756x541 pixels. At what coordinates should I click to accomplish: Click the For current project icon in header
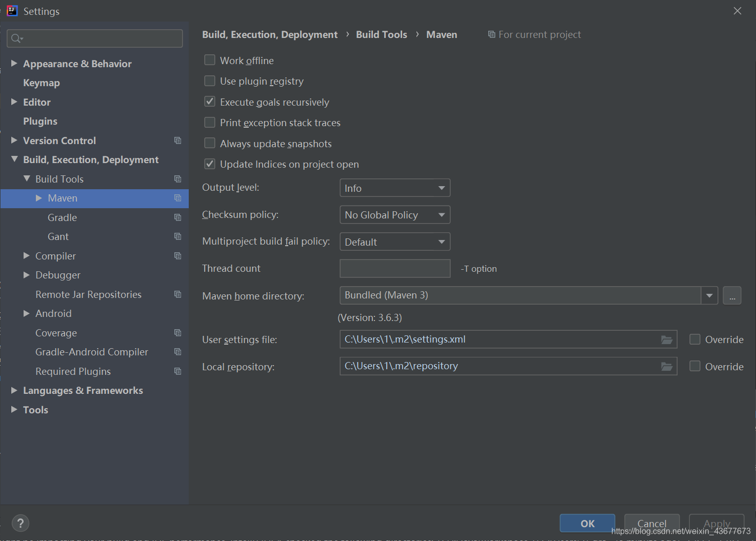click(x=491, y=34)
